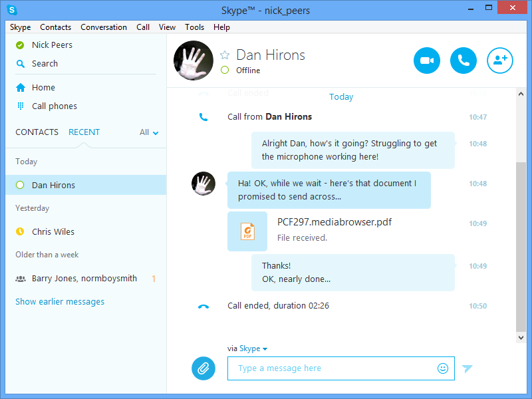Open Call phones
Viewport: 532px width, 399px height.
coord(54,106)
